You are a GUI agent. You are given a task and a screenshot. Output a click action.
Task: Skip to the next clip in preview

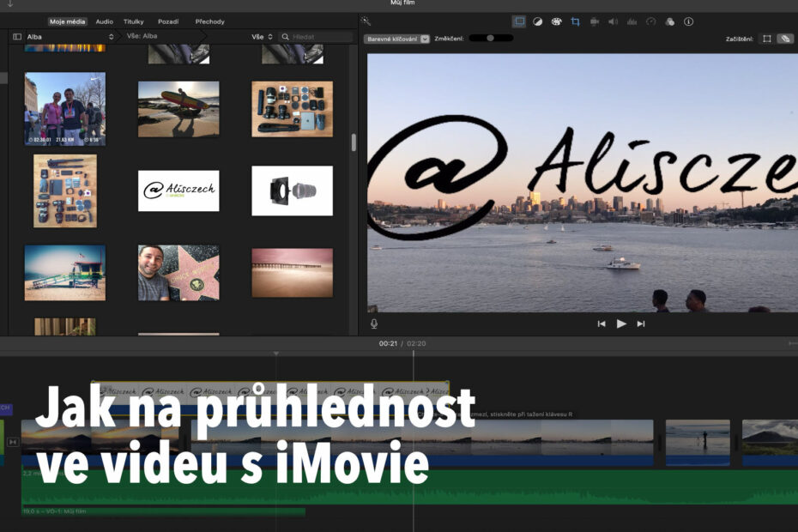(641, 323)
